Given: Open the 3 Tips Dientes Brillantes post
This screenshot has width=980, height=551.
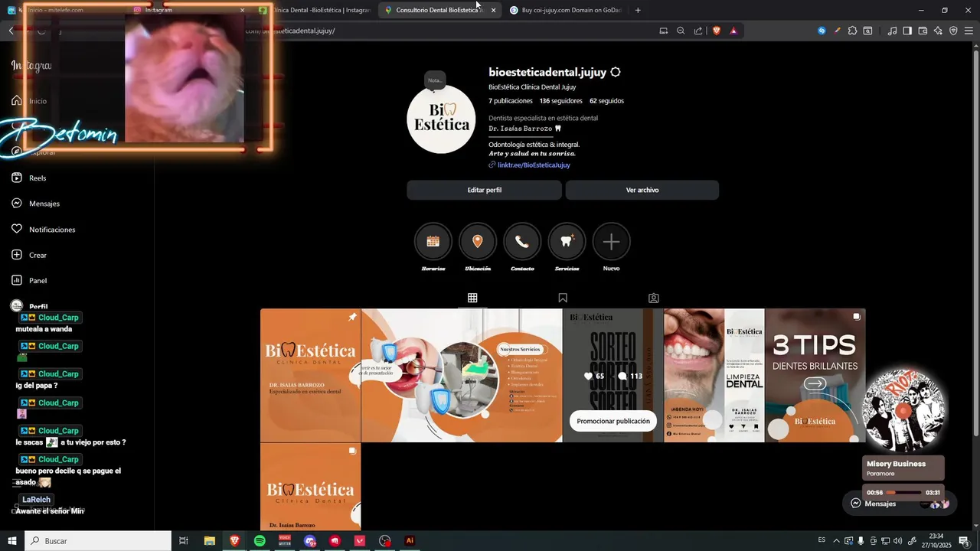Looking at the screenshot, I should [815, 375].
